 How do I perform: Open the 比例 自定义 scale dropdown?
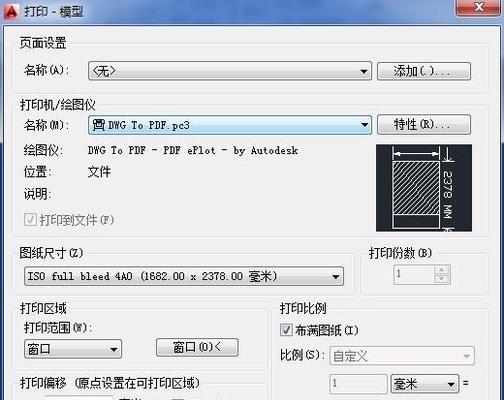coord(402,356)
